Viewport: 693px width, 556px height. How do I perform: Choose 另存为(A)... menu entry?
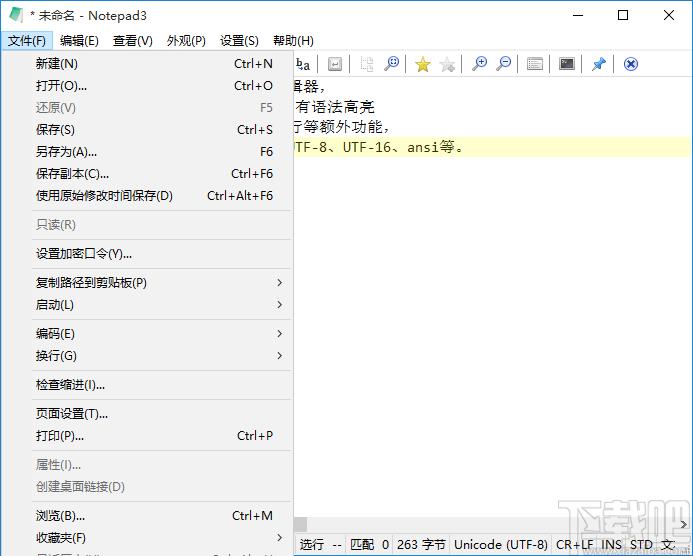[147, 152]
